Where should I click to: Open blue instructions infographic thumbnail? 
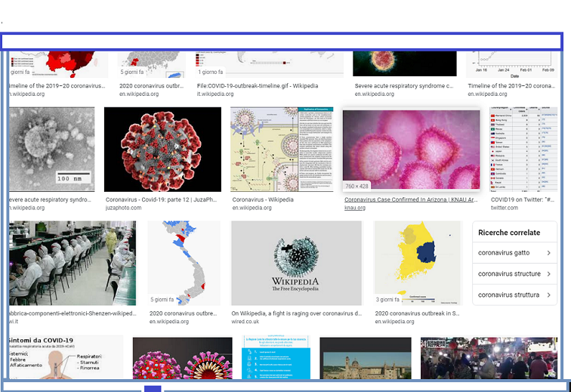click(x=276, y=358)
